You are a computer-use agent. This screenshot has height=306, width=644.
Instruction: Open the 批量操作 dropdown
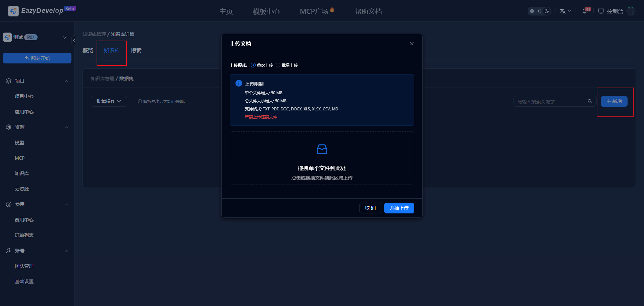point(109,101)
